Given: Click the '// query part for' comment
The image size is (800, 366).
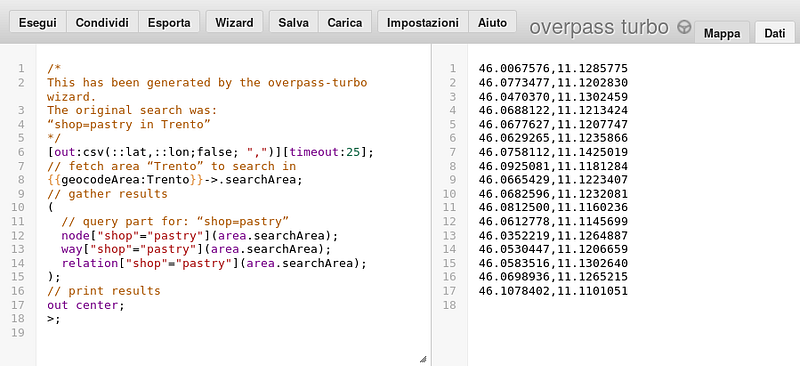Looking at the screenshot, I should (175, 222).
